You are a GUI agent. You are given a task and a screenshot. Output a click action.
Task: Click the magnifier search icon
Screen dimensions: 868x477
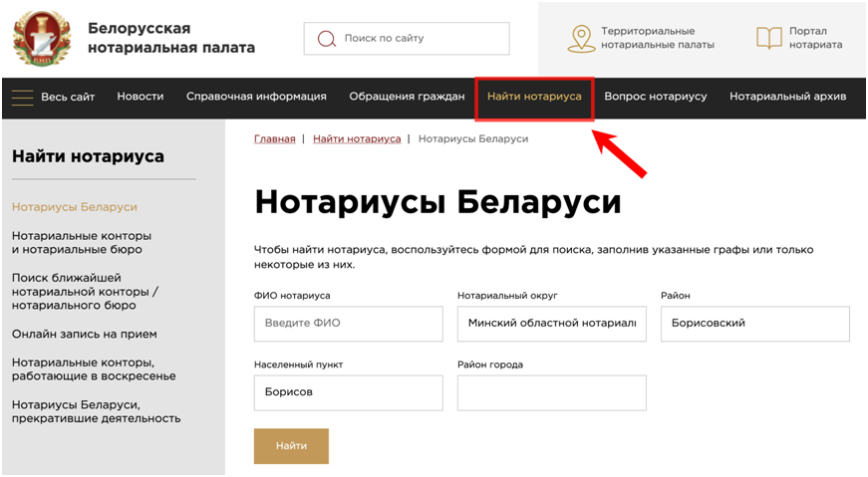coord(326,39)
